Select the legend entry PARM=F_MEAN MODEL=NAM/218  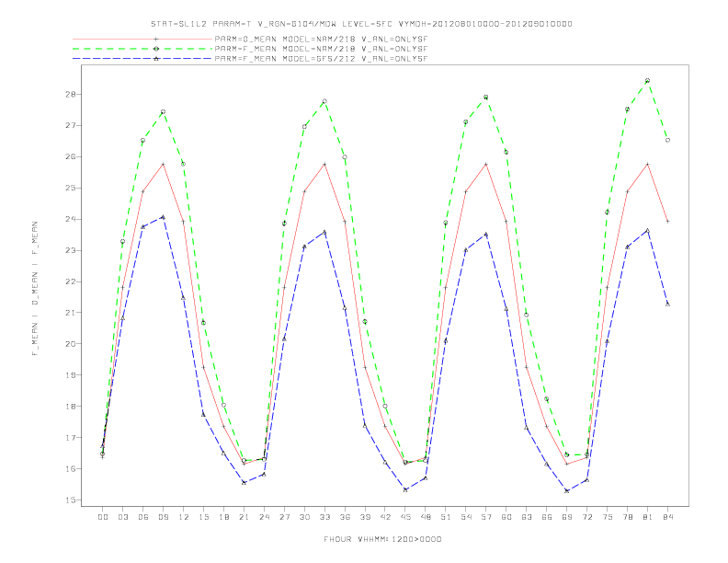(321, 49)
